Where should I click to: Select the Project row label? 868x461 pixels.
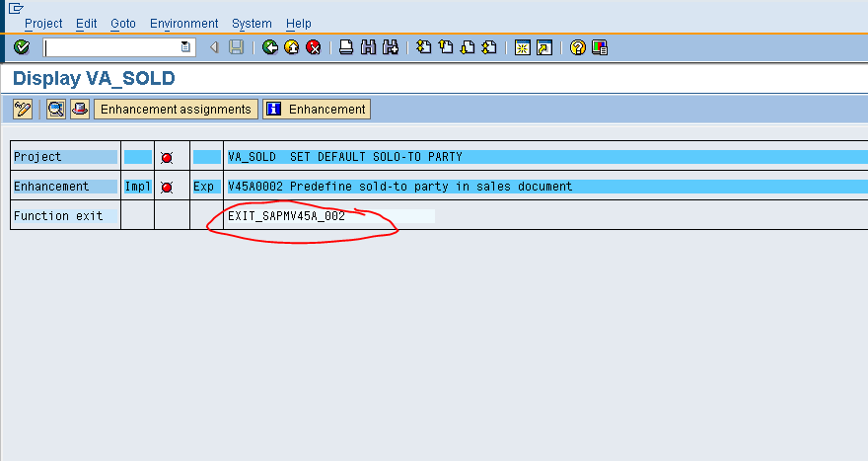coord(65,157)
